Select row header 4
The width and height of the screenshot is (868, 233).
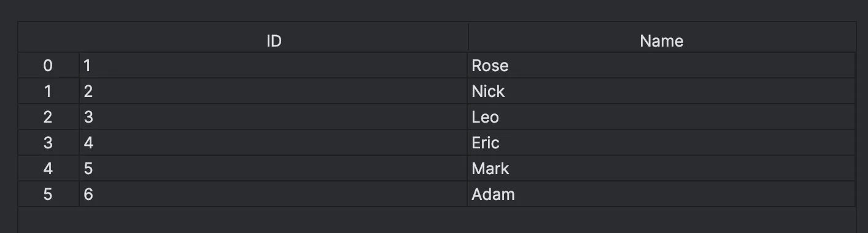click(48, 168)
